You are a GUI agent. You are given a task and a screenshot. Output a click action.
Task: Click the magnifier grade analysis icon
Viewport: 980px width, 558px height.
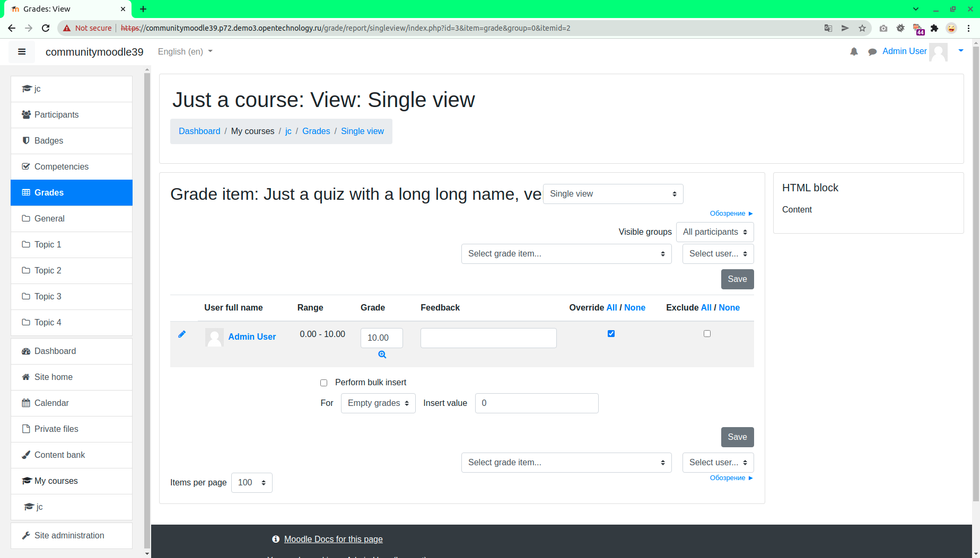pyautogui.click(x=382, y=355)
